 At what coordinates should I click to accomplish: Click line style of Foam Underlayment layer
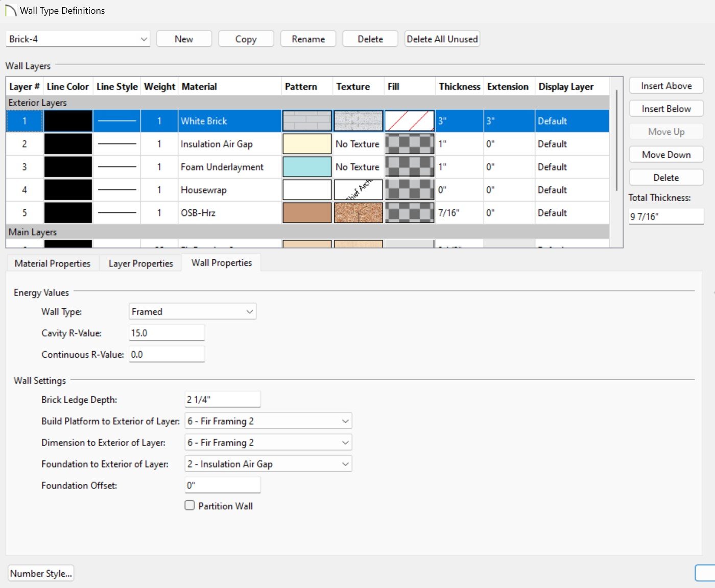[117, 167]
